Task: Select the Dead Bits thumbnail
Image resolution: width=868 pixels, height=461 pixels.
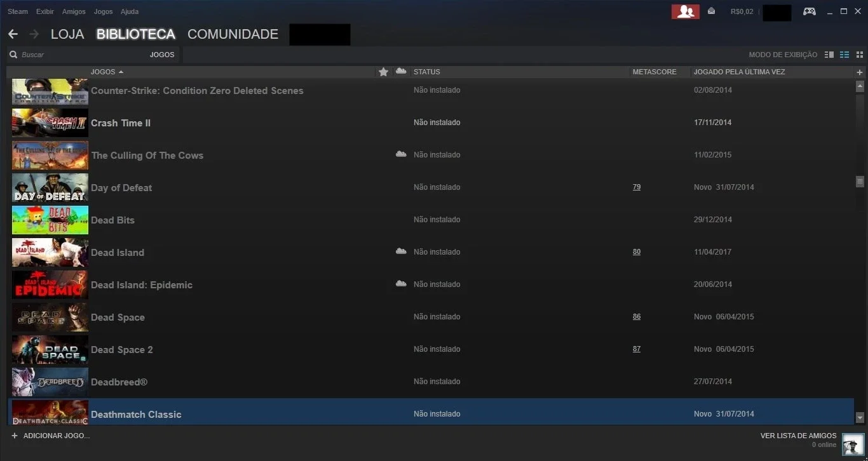Action: pos(50,220)
